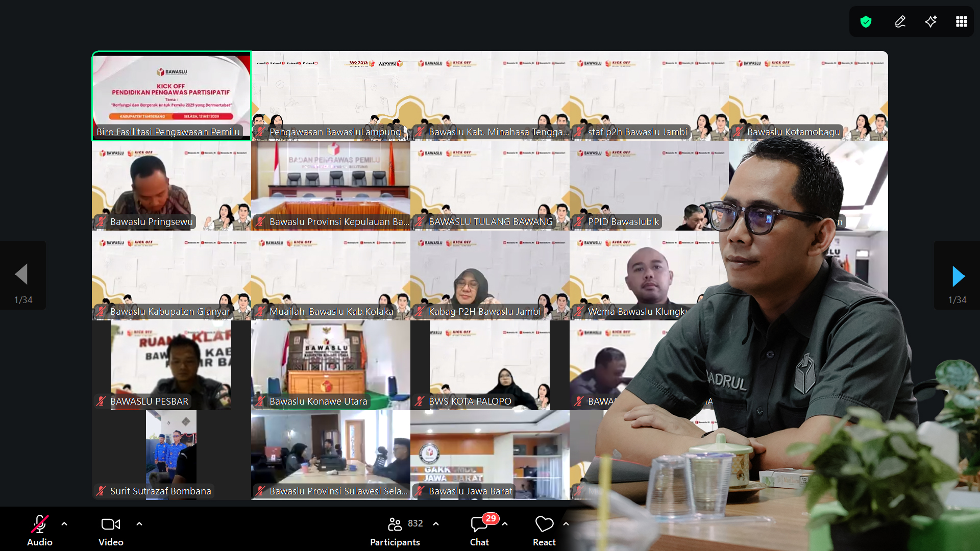Click muted mic icon on BAWASLU TULANG BAWANG
Viewport: 980px width, 551px height.
(x=420, y=222)
